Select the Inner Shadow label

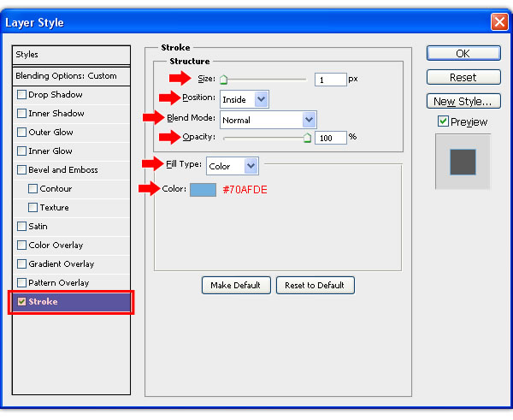[x=56, y=114]
